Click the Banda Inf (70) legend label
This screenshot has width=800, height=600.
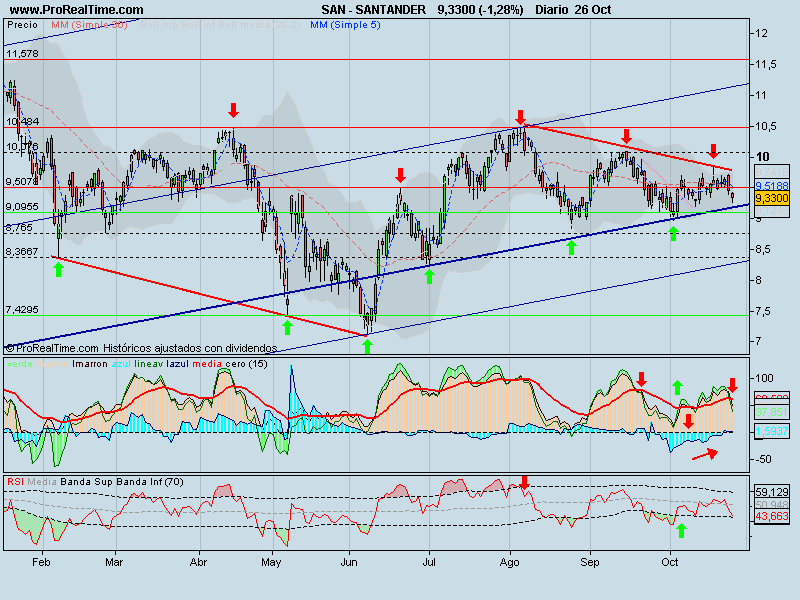[150, 482]
